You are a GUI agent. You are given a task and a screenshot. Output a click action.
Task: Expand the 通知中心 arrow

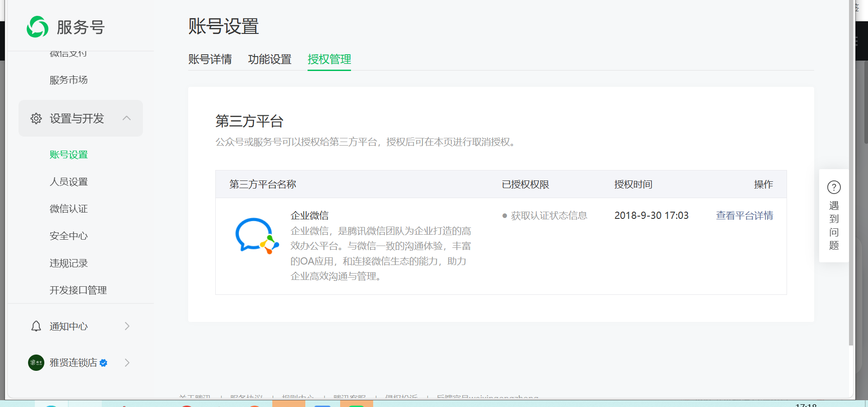point(127,326)
